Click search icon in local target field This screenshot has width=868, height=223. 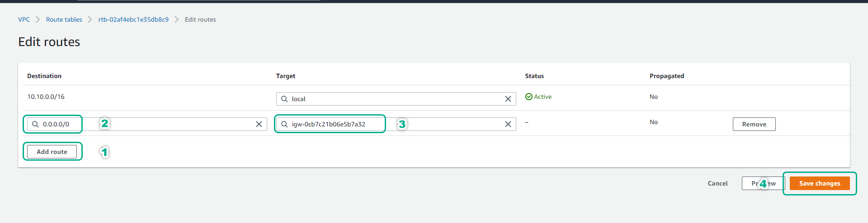click(x=284, y=99)
